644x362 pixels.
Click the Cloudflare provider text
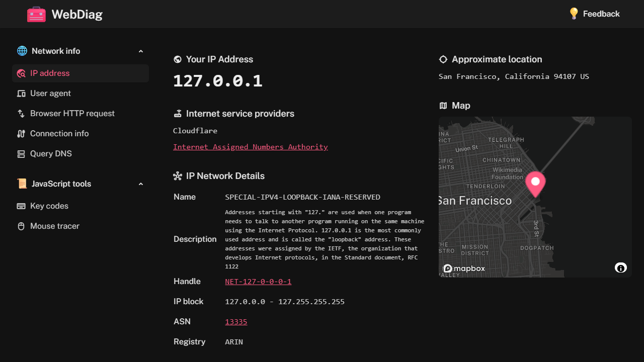[195, 131]
